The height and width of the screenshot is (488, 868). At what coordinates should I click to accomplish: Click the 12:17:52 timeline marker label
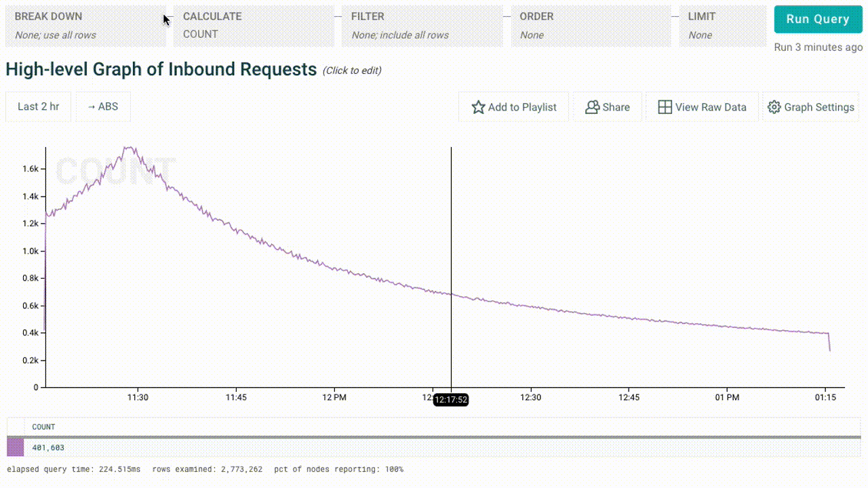[451, 400]
